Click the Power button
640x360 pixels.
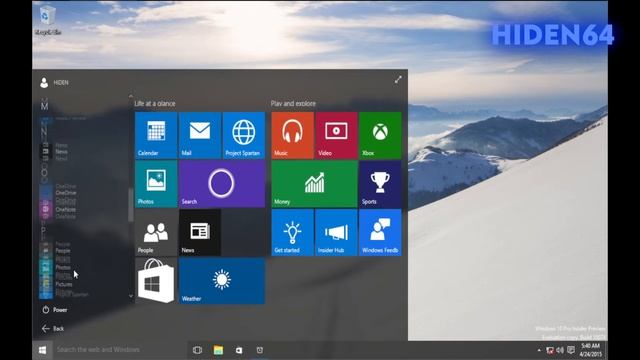pyautogui.click(x=55, y=310)
